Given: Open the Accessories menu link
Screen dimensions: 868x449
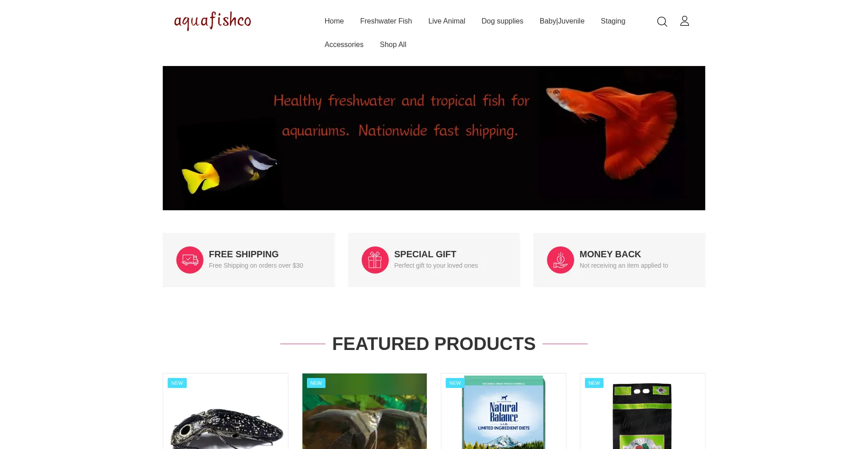Looking at the screenshot, I should [344, 44].
